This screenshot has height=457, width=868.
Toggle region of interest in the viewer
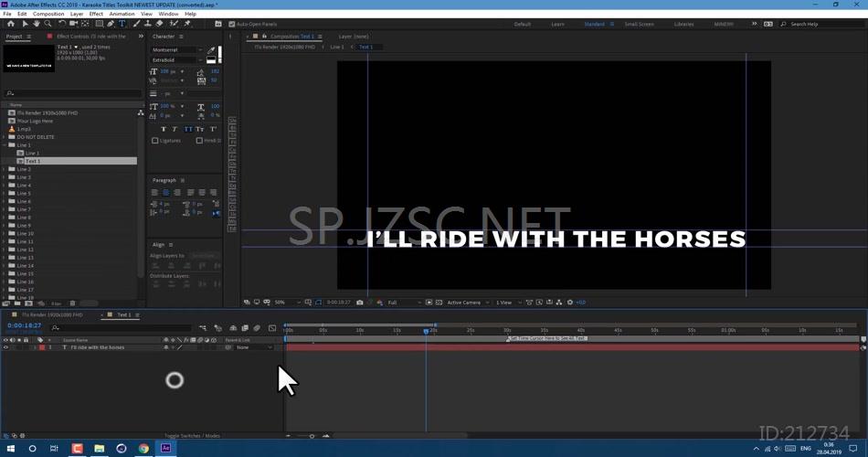coord(429,303)
